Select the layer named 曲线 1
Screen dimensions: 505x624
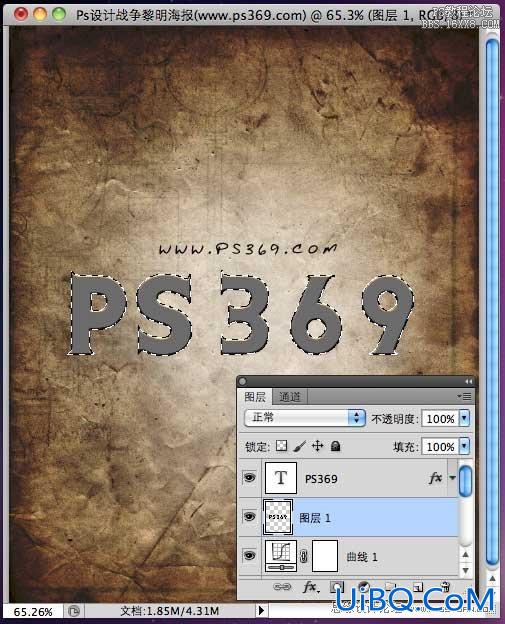point(362,557)
